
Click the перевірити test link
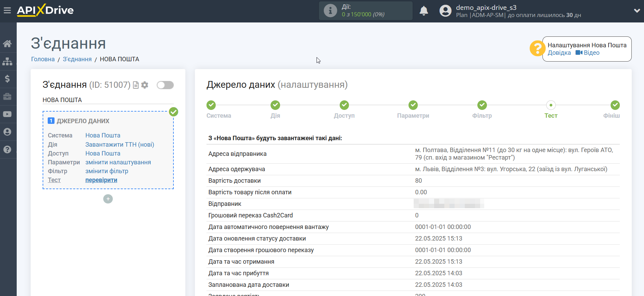pyautogui.click(x=101, y=180)
